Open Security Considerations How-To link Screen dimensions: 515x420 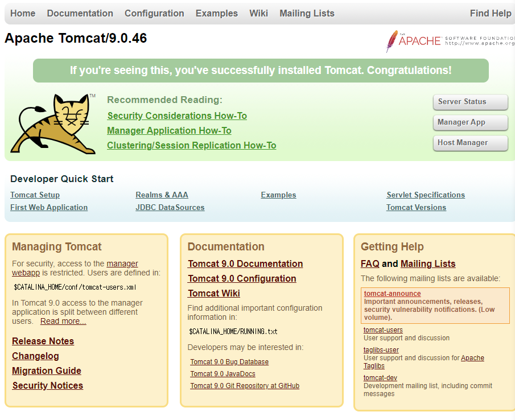177,116
